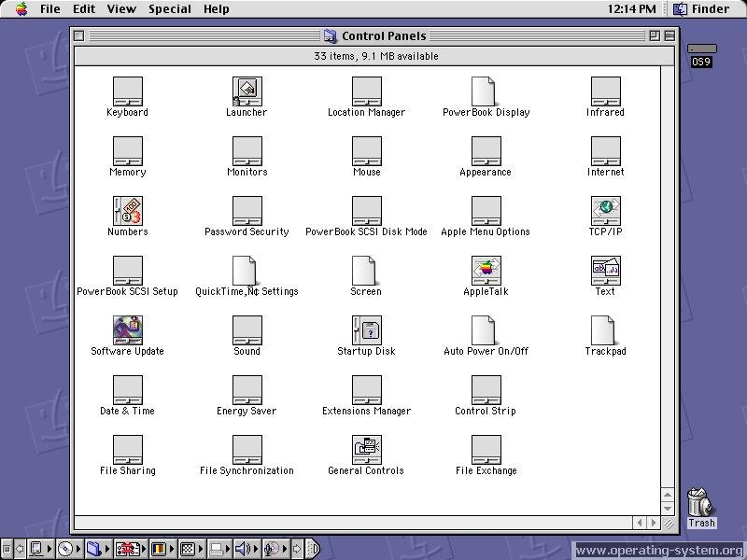Viewport: 747px width, 560px height.
Task: Click the vertical scrollbar up arrow
Action: [x=668, y=495]
